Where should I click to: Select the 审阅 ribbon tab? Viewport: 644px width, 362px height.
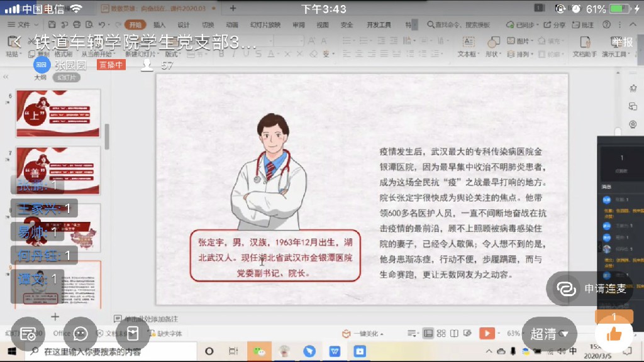299,25
